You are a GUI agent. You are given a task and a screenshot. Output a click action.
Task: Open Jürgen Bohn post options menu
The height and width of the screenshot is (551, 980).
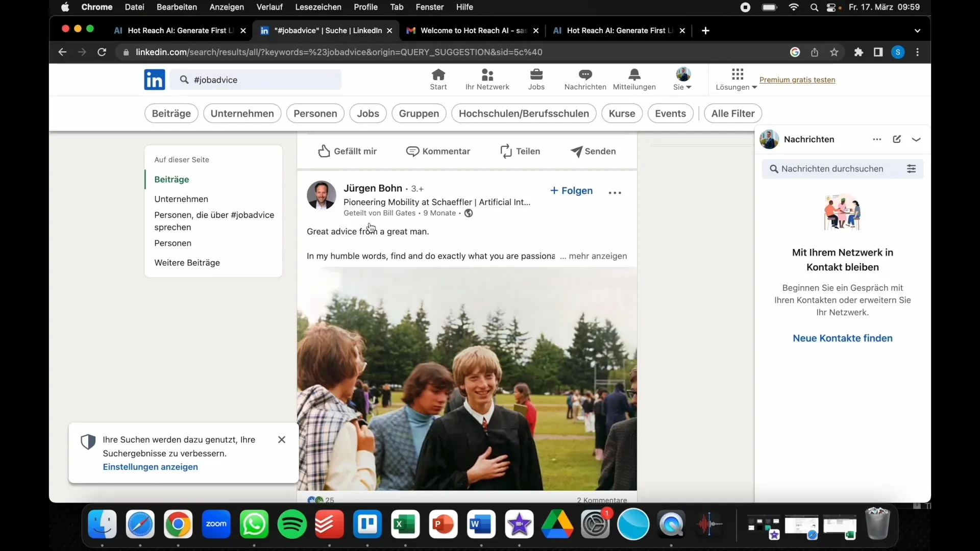coord(615,192)
